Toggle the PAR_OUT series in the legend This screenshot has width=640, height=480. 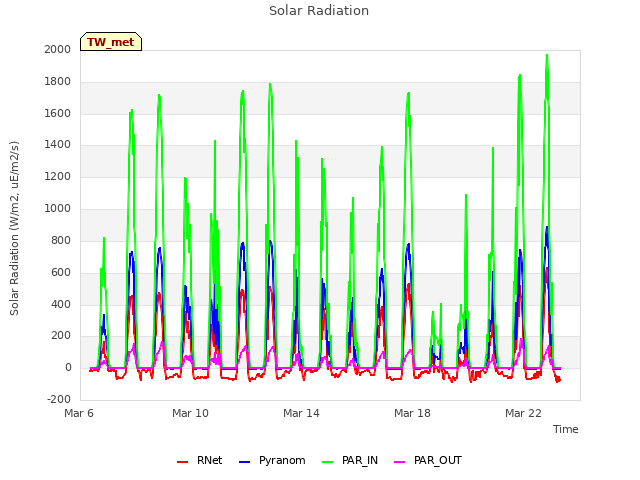(x=427, y=461)
